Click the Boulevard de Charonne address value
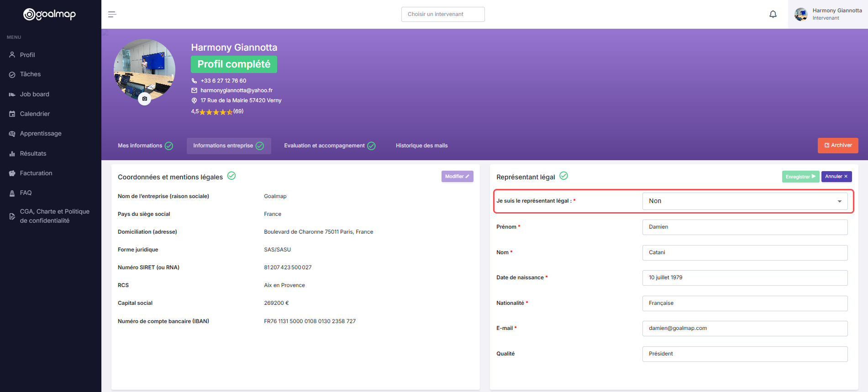The height and width of the screenshot is (392, 868). click(x=318, y=232)
